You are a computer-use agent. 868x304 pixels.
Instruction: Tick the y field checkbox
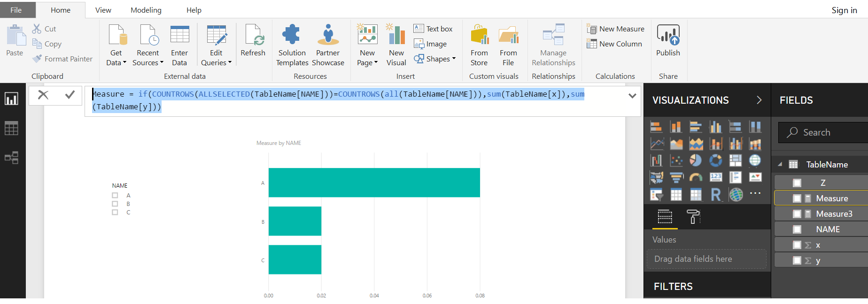[x=797, y=260]
